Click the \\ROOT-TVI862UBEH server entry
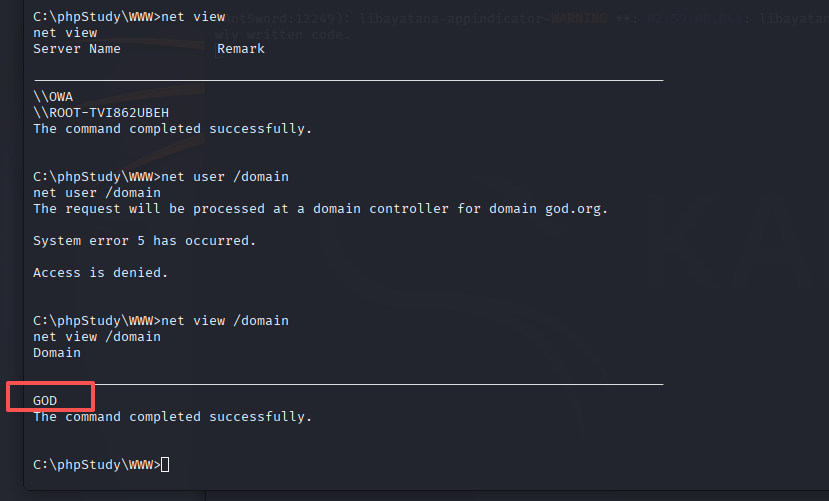Image resolution: width=829 pixels, height=501 pixels. (x=101, y=113)
